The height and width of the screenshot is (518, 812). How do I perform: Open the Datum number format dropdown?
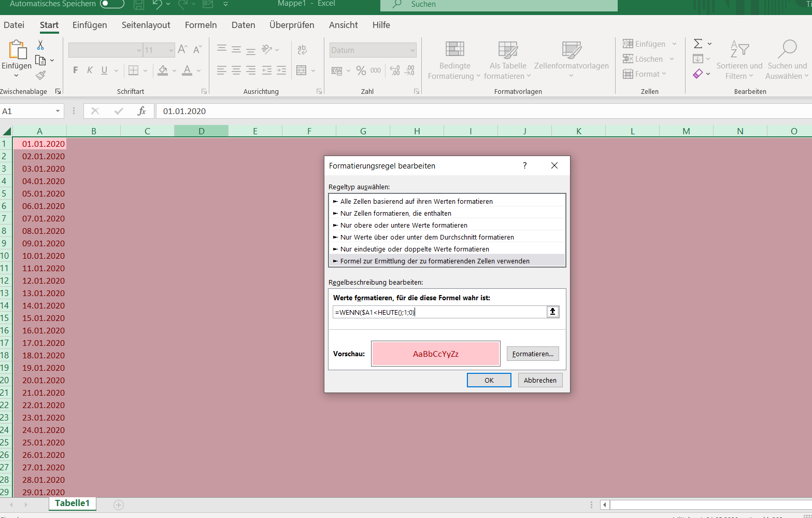click(x=412, y=50)
